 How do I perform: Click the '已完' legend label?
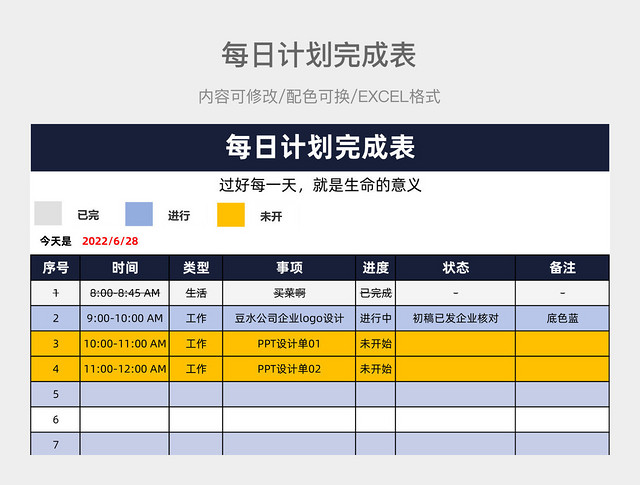pyautogui.click(x=88, y=215)
